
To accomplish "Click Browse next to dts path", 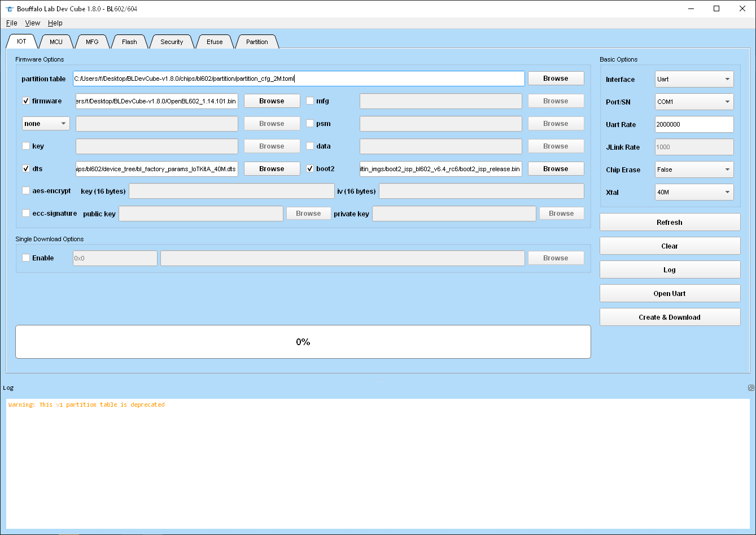I will (x=272, y=169).
